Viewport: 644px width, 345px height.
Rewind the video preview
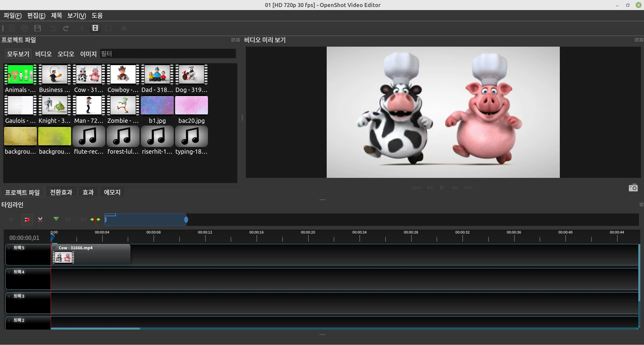429,188
